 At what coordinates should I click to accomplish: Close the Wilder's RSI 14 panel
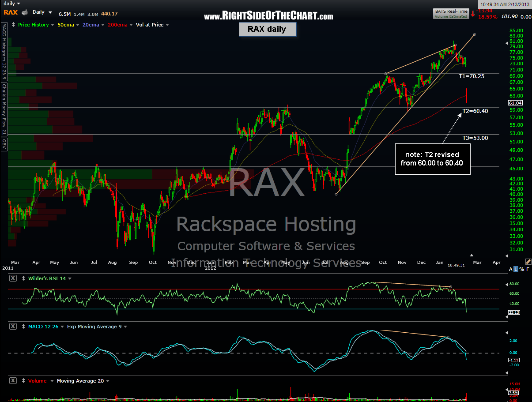[13, 278]
